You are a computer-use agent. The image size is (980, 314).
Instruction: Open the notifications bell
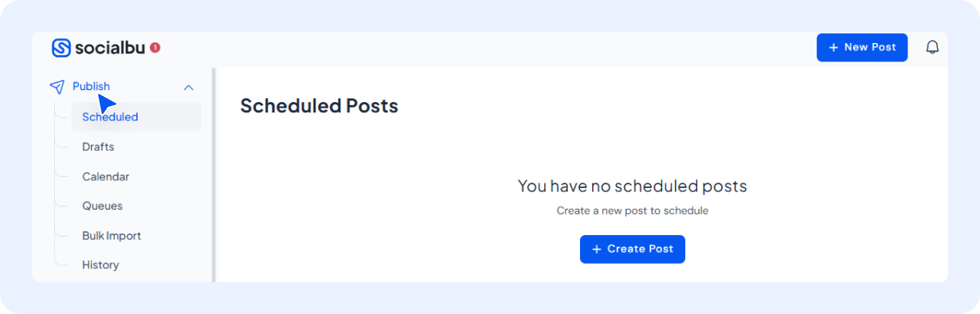[932, 48]
